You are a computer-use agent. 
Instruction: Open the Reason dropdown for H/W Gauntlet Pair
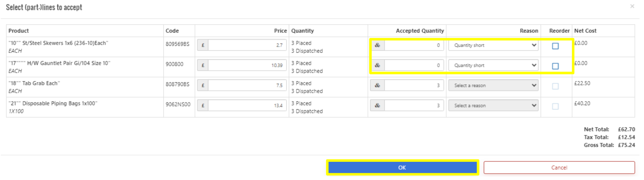pos(493,66)
